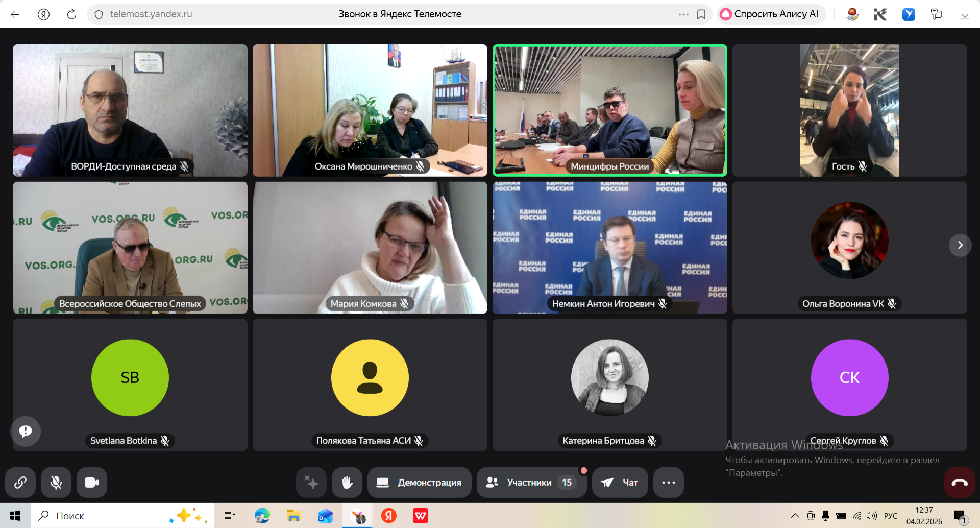
Task: Switch to the active Yandex Browser taskbar icon
Action: pos(357,516)
